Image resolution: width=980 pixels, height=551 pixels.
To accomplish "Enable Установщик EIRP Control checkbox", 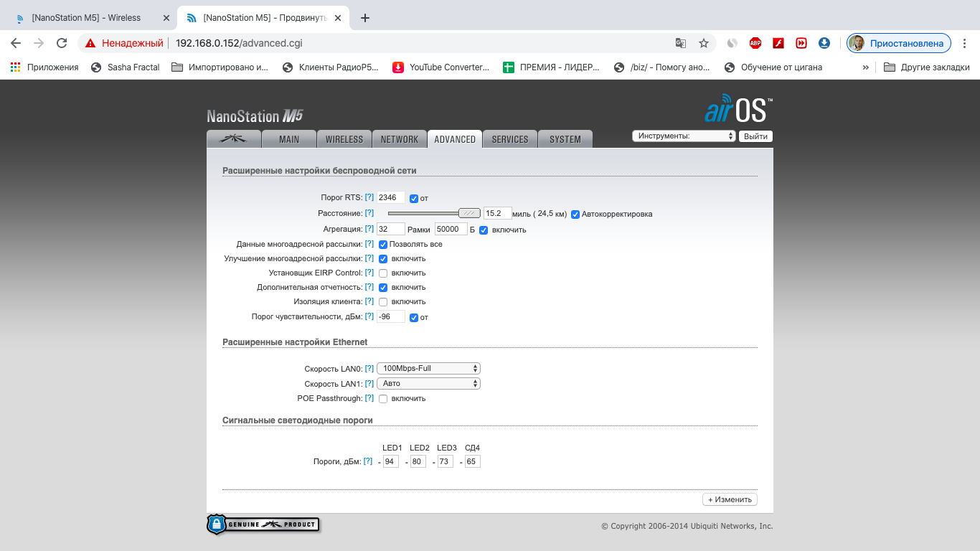I will (383, 273).
